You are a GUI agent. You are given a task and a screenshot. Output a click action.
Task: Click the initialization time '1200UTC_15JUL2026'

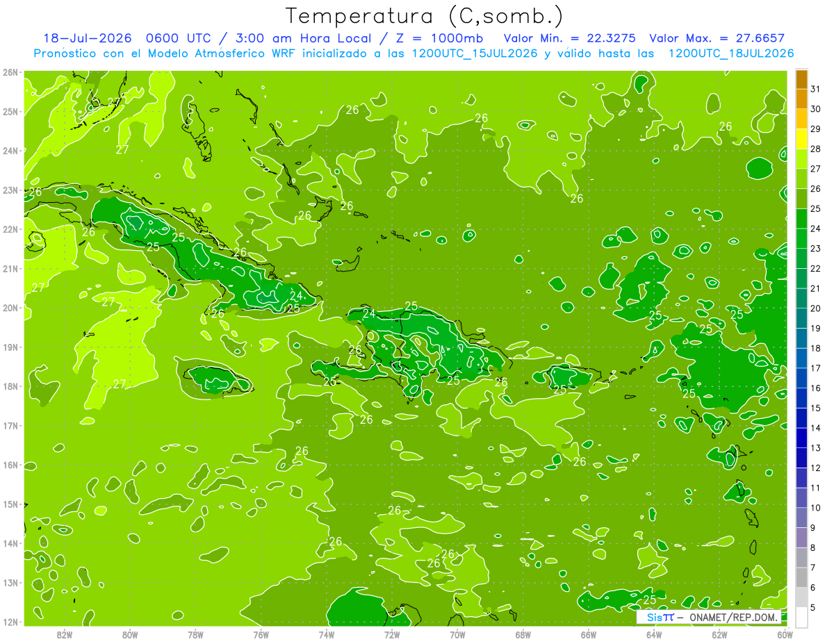pos(475,53)
